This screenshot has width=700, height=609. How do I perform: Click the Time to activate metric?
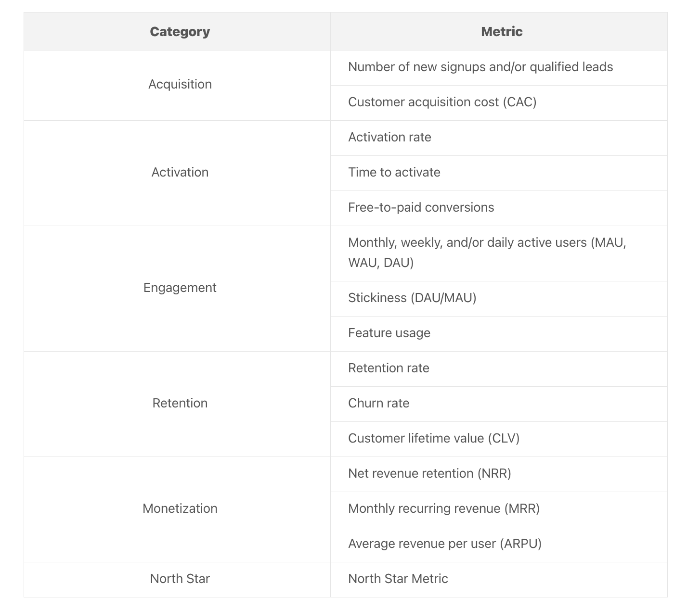(394, 172)
